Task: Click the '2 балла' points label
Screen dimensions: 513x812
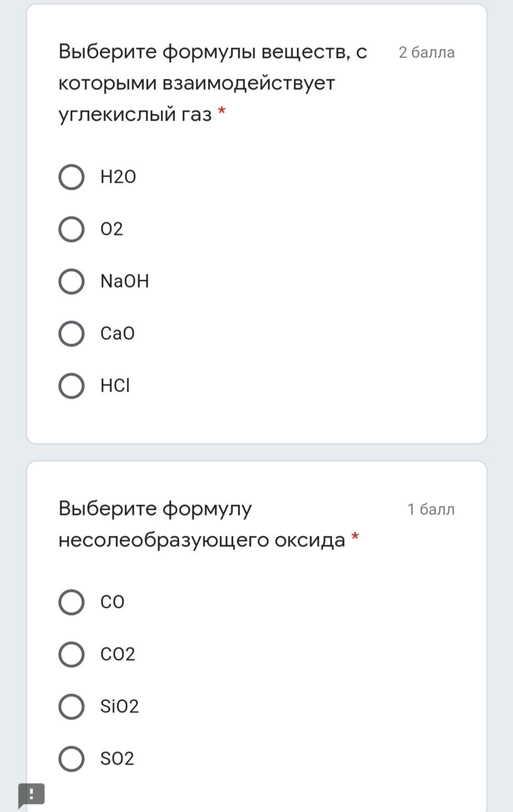Action: point(427,52)
